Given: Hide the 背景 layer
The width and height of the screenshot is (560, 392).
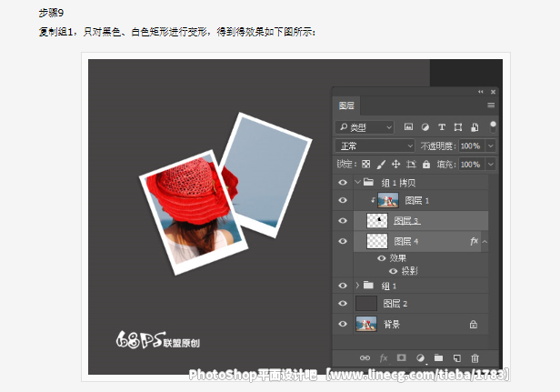Looking at the screenshot, I should (343, 324).
